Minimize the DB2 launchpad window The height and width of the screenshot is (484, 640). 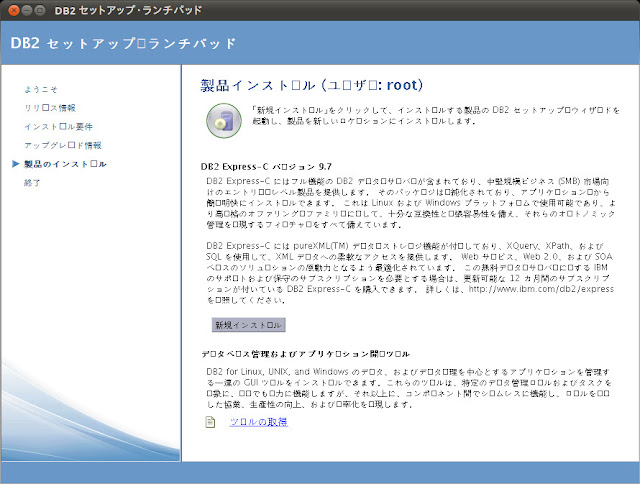click(27, 10)
